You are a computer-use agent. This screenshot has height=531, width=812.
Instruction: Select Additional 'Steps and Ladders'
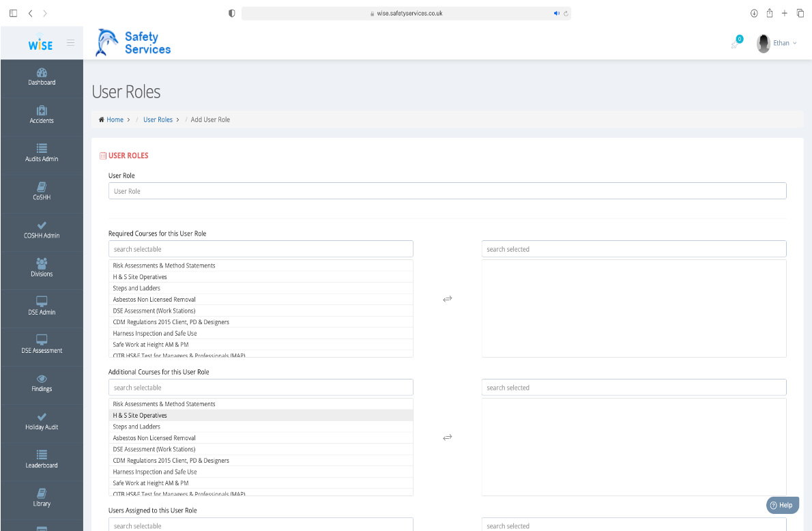(261, 427)
